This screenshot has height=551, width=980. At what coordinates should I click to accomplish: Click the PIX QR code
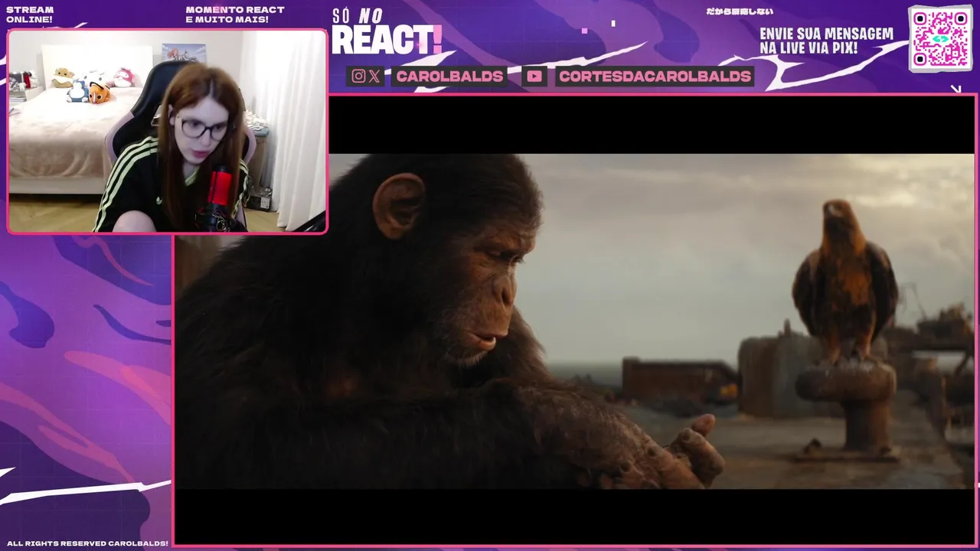point(940,38)
